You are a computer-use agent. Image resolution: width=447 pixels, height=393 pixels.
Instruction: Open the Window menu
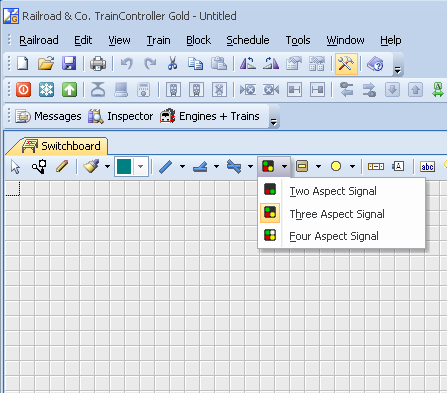(345, 40)
